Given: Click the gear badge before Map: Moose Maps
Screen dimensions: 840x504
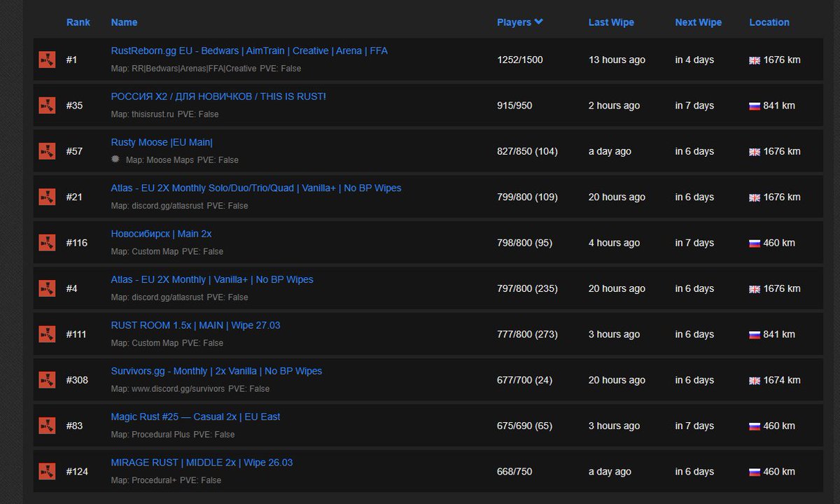Looking at the screenshot, I should [x=115, y=160].
